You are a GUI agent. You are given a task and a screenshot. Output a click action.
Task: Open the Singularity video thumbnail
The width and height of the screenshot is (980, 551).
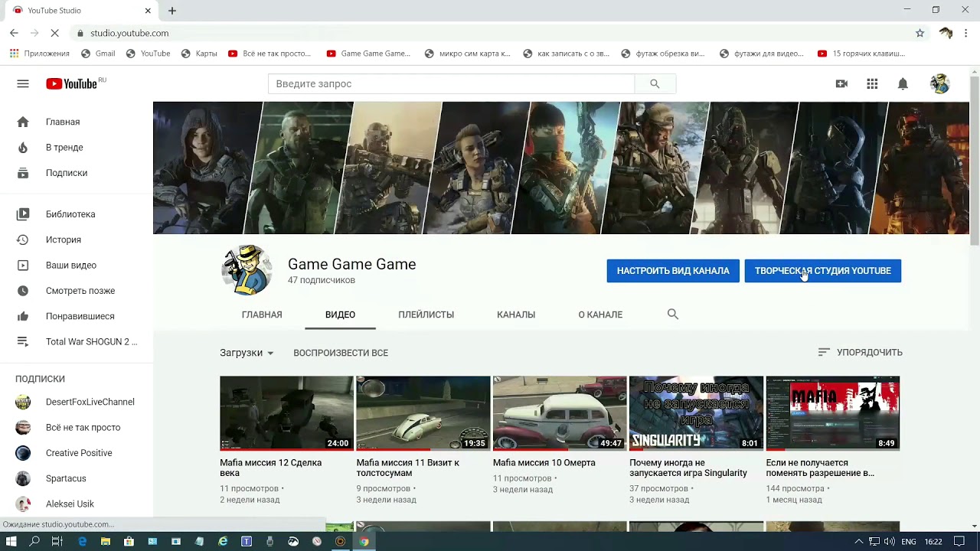(696, 412)
